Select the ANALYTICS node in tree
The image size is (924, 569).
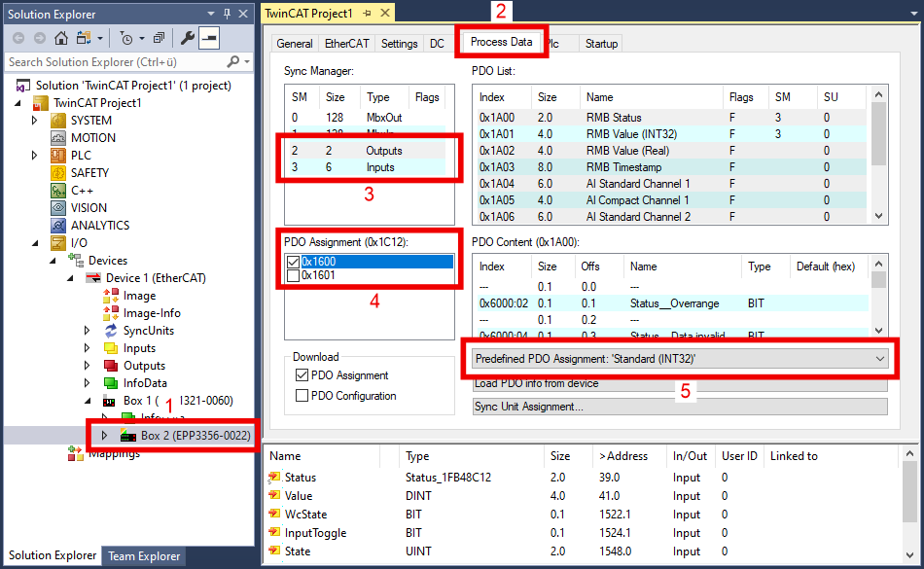[100, 225]
